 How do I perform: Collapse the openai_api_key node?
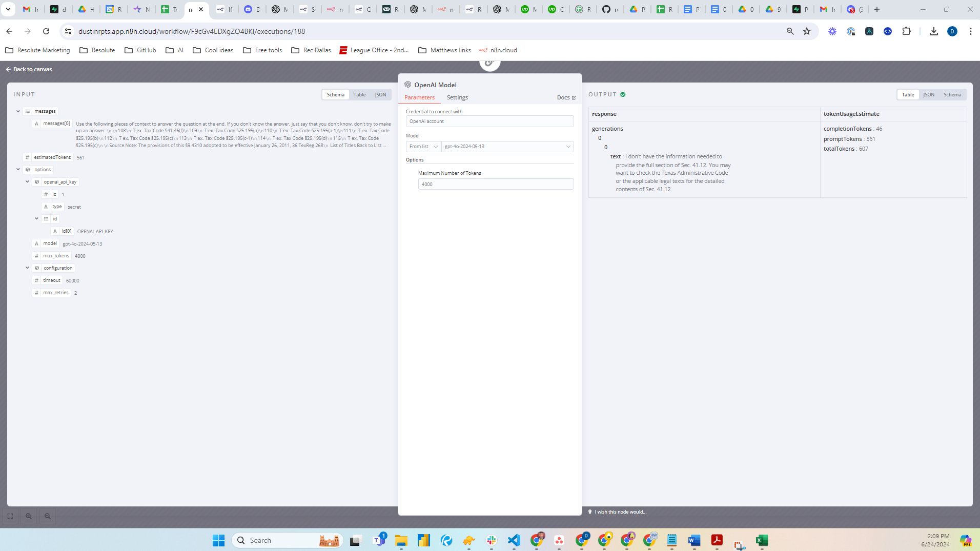point(28,182)
